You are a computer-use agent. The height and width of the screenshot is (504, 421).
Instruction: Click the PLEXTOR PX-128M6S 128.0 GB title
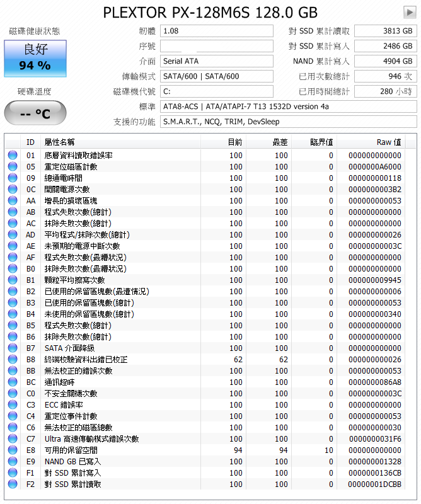click(x=211, y=13)
